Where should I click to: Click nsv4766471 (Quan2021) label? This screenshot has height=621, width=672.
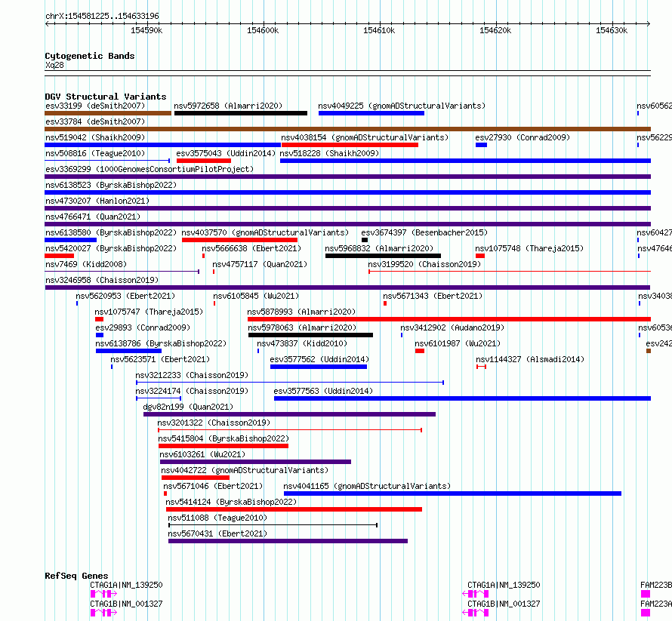click(93, 217)
